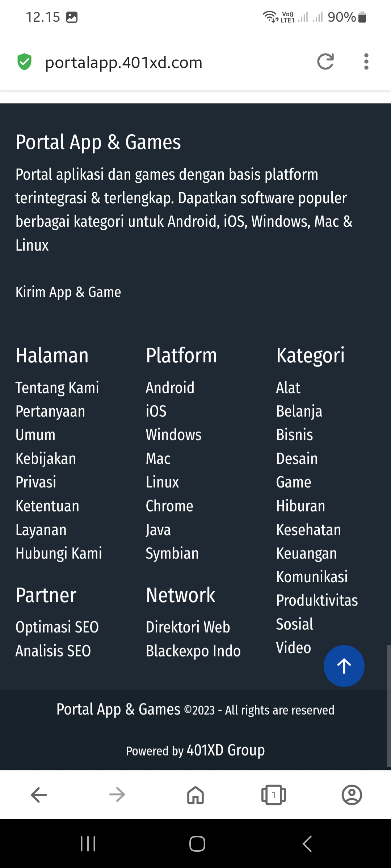Reload the page using the refresh icon
Image resolution: width=391 pixels, height=868 pixels.
325,62
